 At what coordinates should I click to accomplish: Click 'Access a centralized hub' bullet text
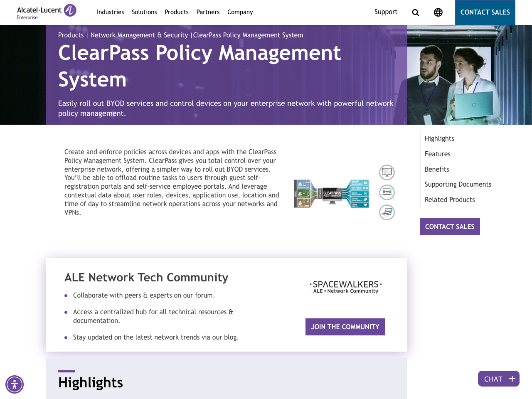(153, 316)
